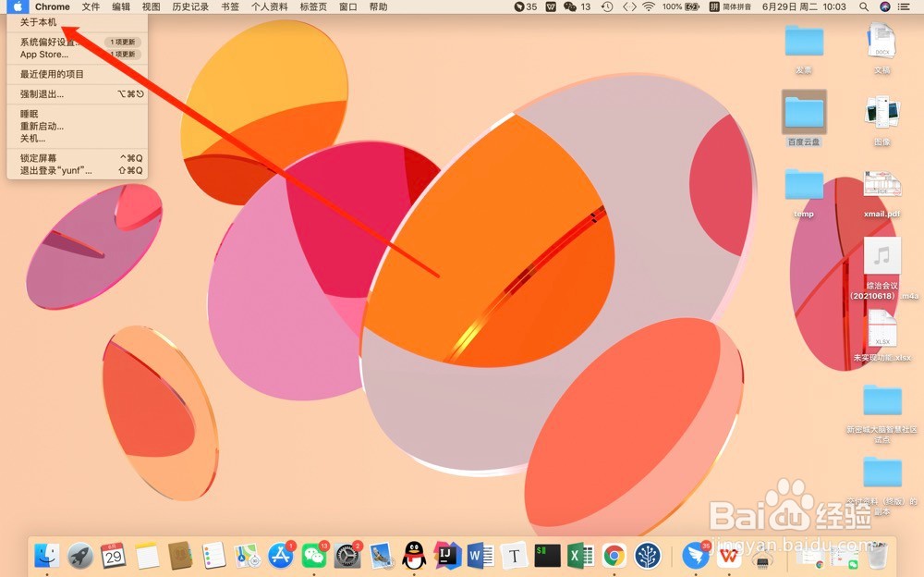Open 文件 menu in menu bar

point(91,6)
